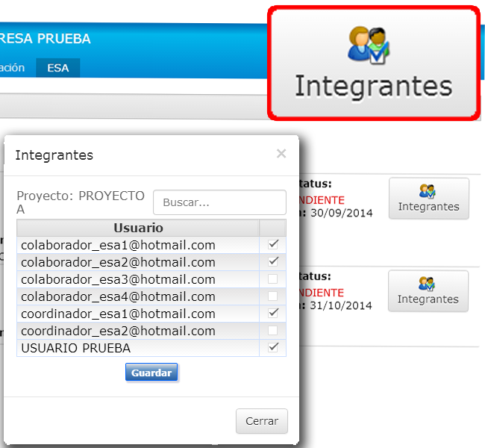Uncheck the colaborador_esa2@hotmail.com checkbox

[273, 262]
